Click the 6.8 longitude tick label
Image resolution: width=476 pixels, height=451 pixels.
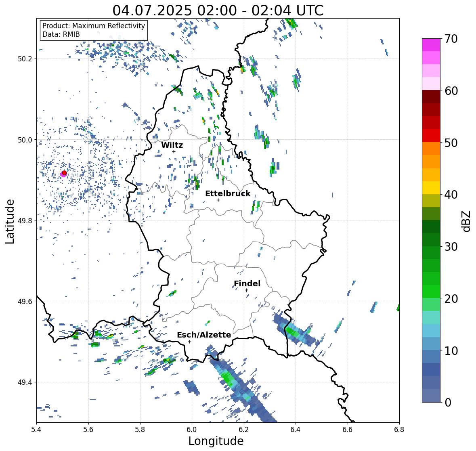click(399, 430)
